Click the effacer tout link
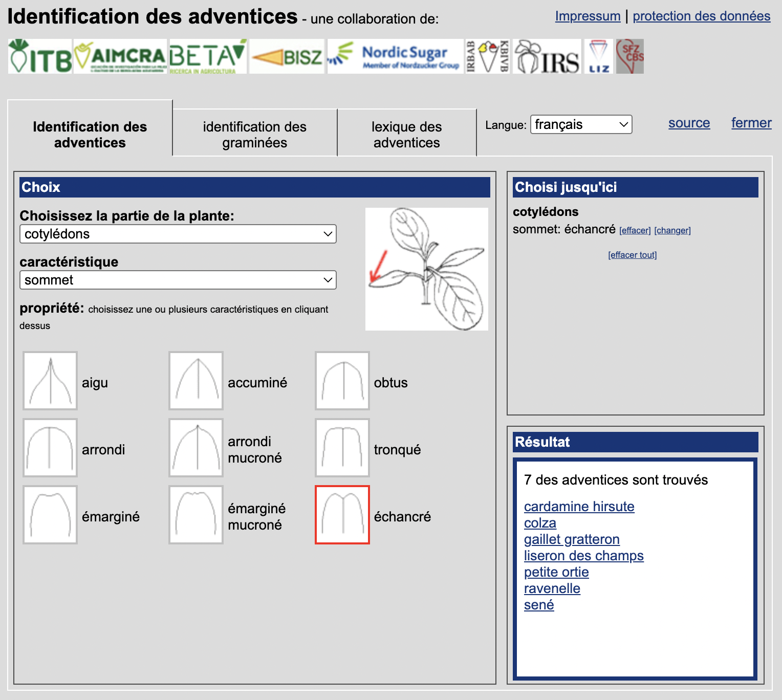 (632, 255)
